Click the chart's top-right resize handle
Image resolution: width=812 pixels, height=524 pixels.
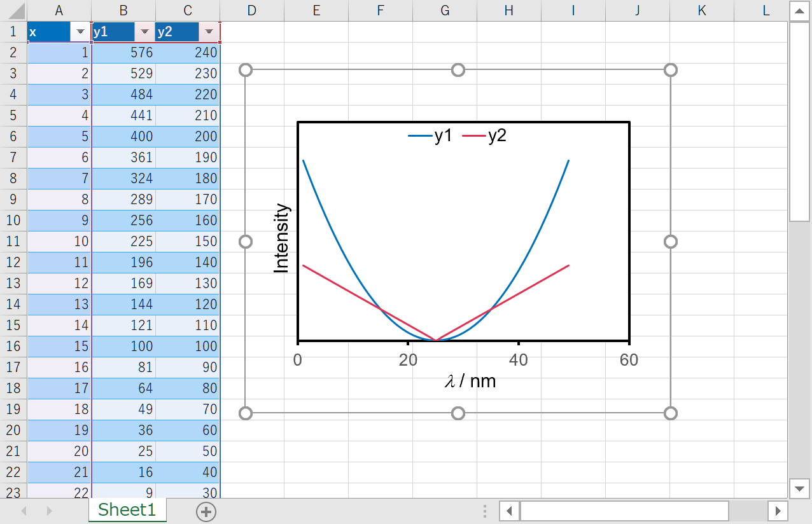[x=670, y=70]
